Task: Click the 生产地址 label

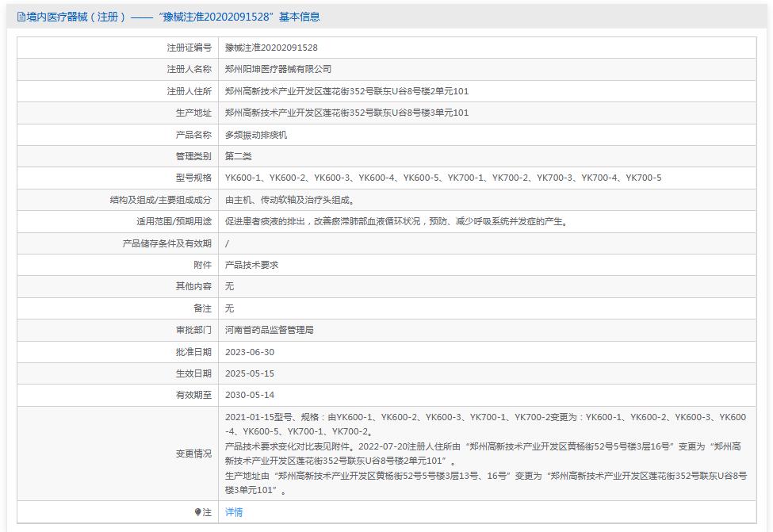Action: pyautogui.click(x=193, y=113)
